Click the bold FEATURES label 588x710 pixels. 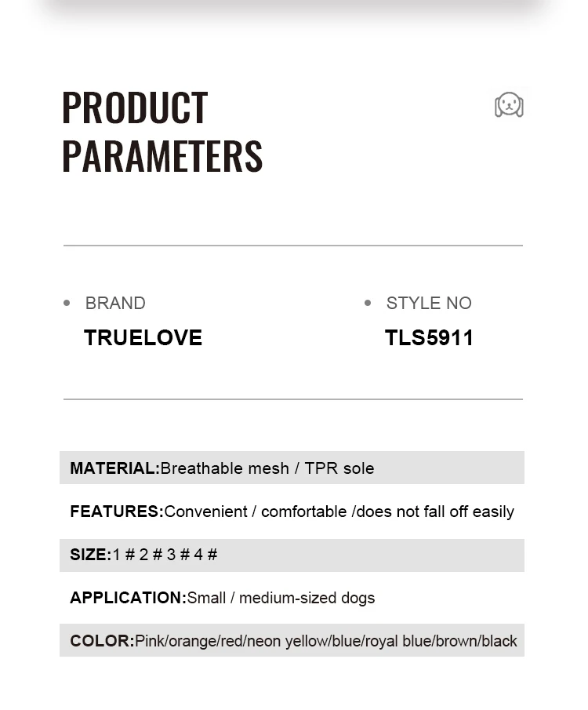(x=117, y=512)
